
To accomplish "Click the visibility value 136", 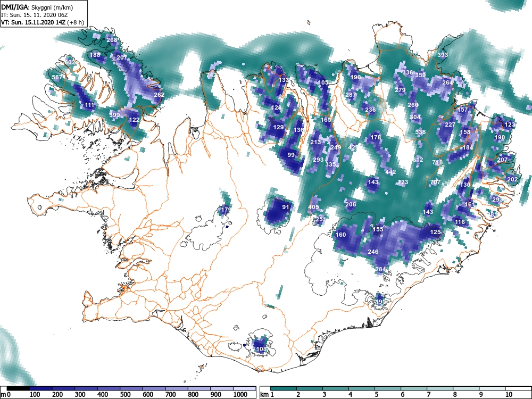I will click(x=298, y=130).
